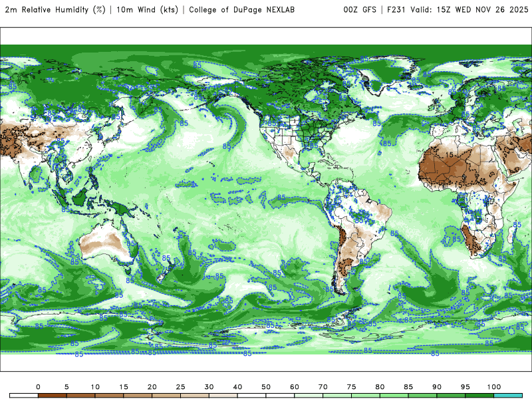532x399 pixels.
Task: Click the legend label "75"
Action: [352, 387]
